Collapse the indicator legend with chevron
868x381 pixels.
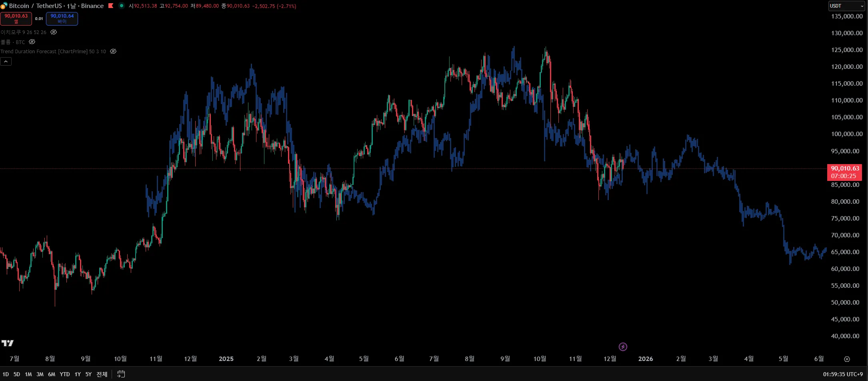pyautogui.click(x=6, y=61)
